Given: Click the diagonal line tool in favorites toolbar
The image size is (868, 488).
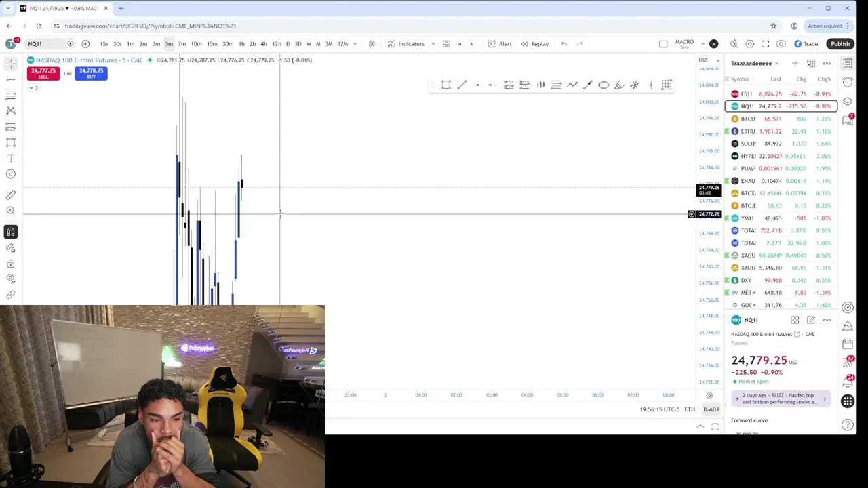Looking at the screenshot, I should pyautogui.click(x=462, y=85).
